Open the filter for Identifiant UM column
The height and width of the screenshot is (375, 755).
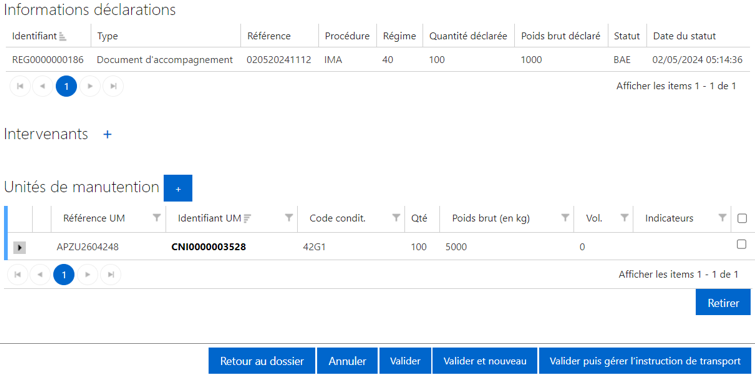pos(289,218)
